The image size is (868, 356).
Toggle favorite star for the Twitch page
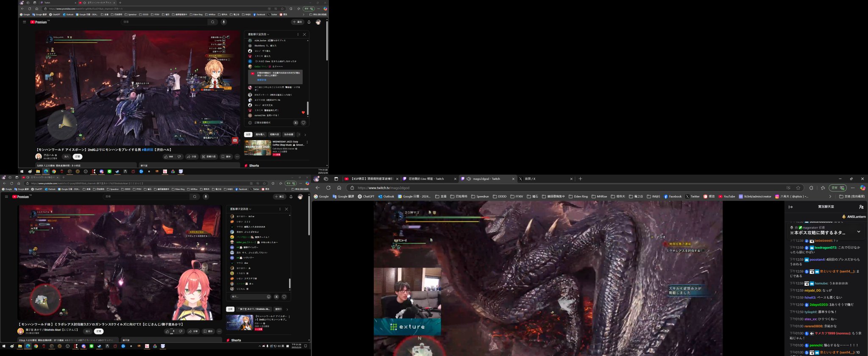pos(798,188)
